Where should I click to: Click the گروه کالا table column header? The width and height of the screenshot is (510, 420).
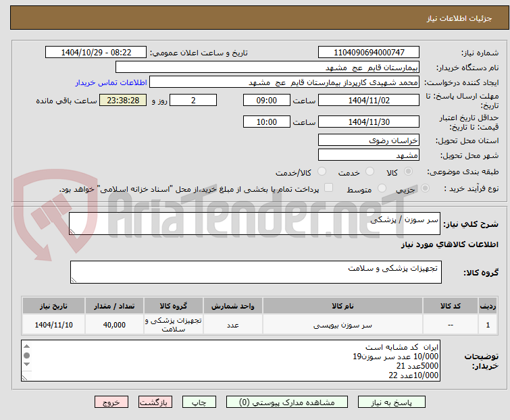tap(174, 306)
